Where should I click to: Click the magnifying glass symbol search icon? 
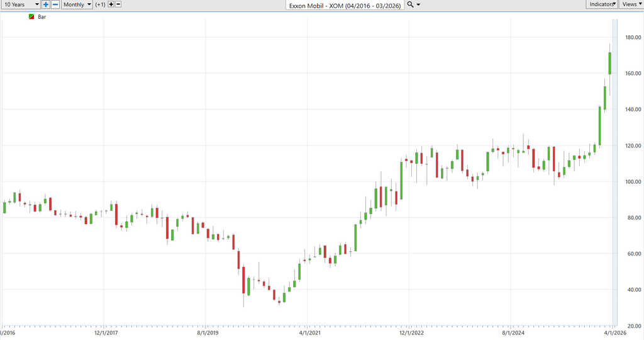pos(410,4)
